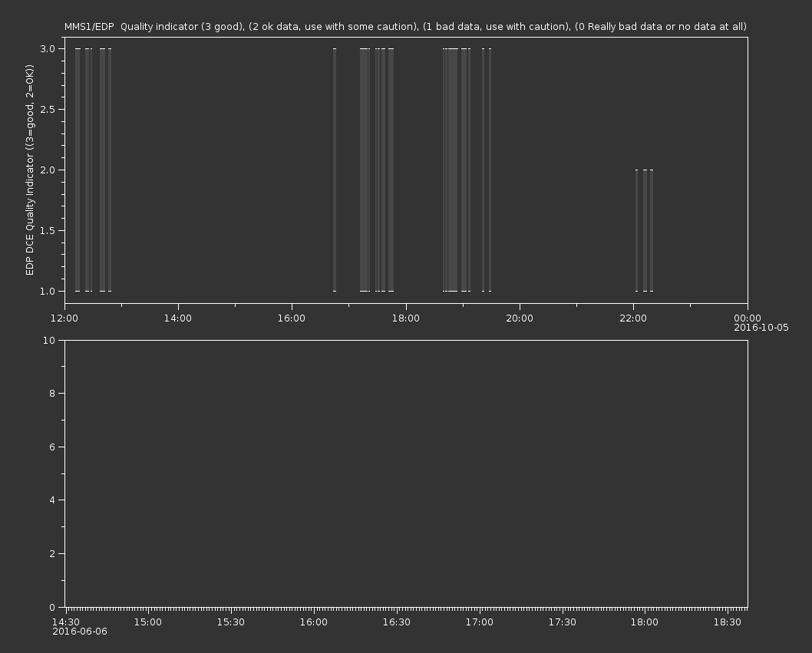Image resolution: width=812 pixels, height=653 pixels.
Task: Click the 20:00 tick label on upper time axis
Action: click(520, 318)
